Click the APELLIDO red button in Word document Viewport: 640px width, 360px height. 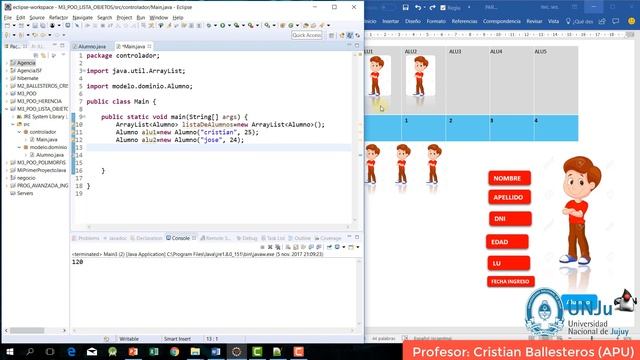[x=509, y=197]
